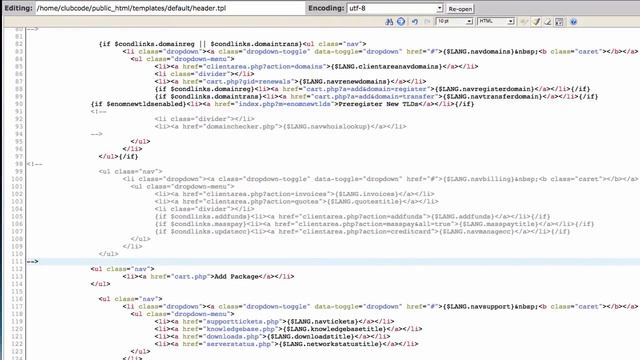The image size is (640, 360).
Task: Click {$LANG.navbilling} on line 100
Action: pos(478,179)
